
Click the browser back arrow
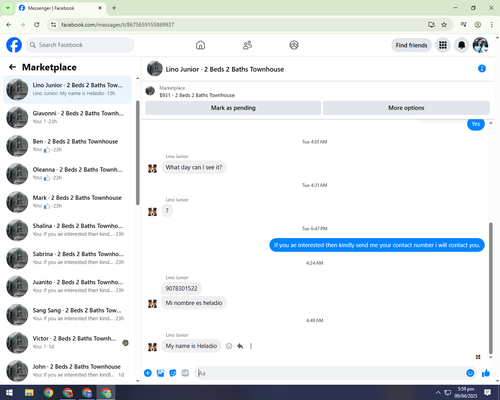(x=9, y=25)
